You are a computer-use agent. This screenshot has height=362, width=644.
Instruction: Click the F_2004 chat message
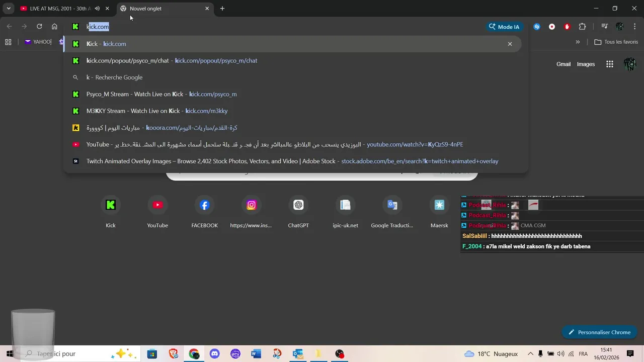526,247
